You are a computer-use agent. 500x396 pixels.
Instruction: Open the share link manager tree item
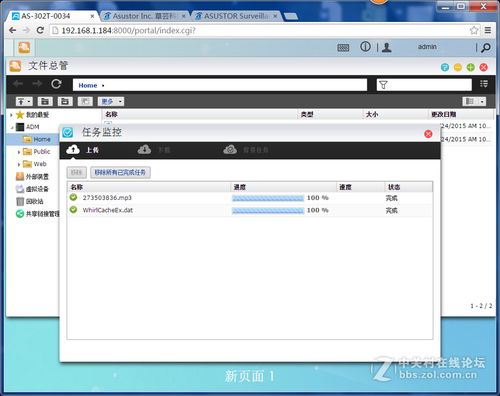(37, 214)
